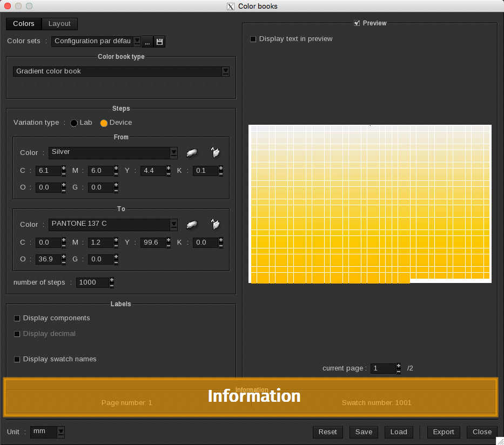Click the Reset button
Image resolution: width=504 pixels, height=445 pixels.
pos(327,432)
